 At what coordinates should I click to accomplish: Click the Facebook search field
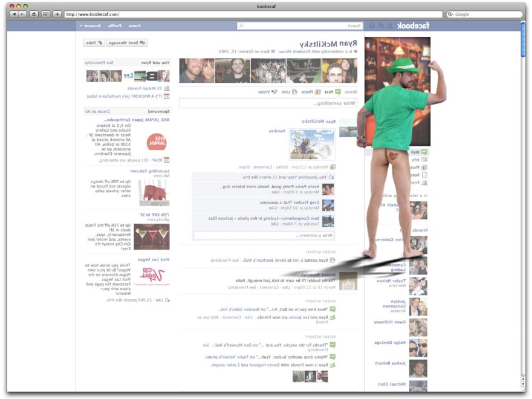[x=299, y=26]
